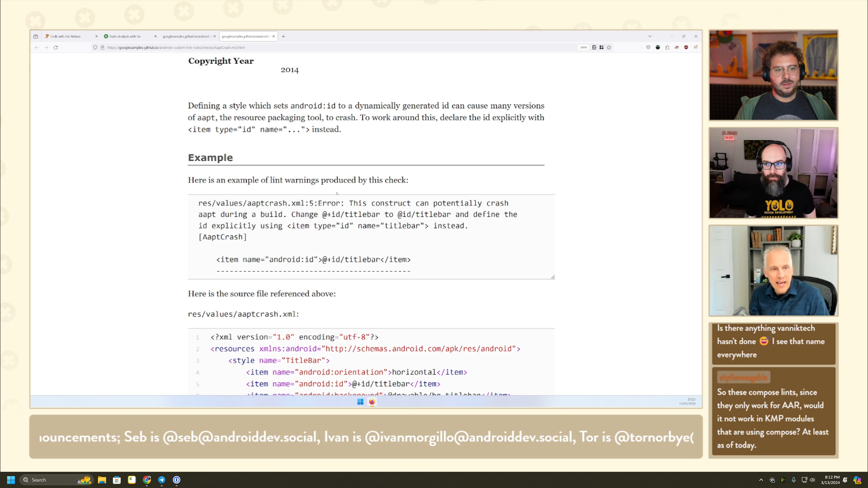The height and width of the screenshot is (488, 868).
Task: Expand the list all tabs chevron
Action: point(650,36)
